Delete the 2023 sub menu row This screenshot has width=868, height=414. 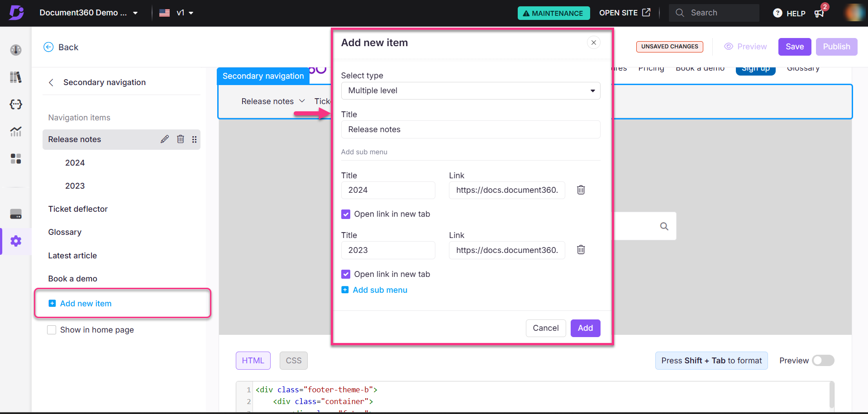[x=581, y=250]
